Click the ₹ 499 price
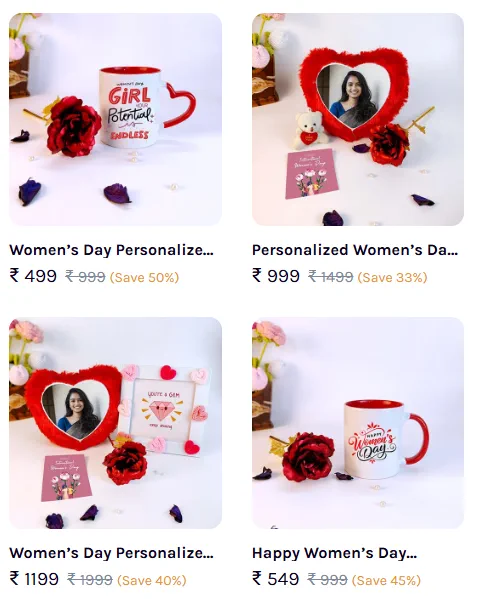Image resolution: width=480 pixels, height=599 pixels. click(x=33, y=276)
